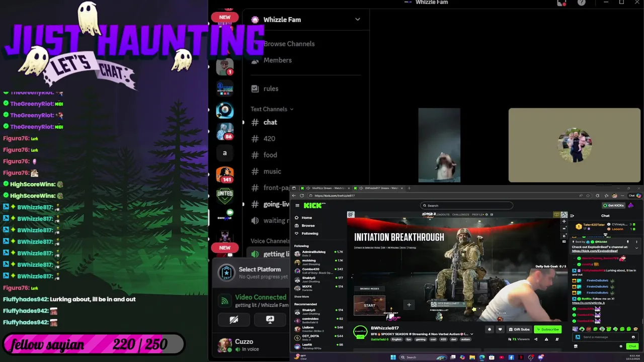Search on Kick
Screen dimensions: 644x362
467,205
